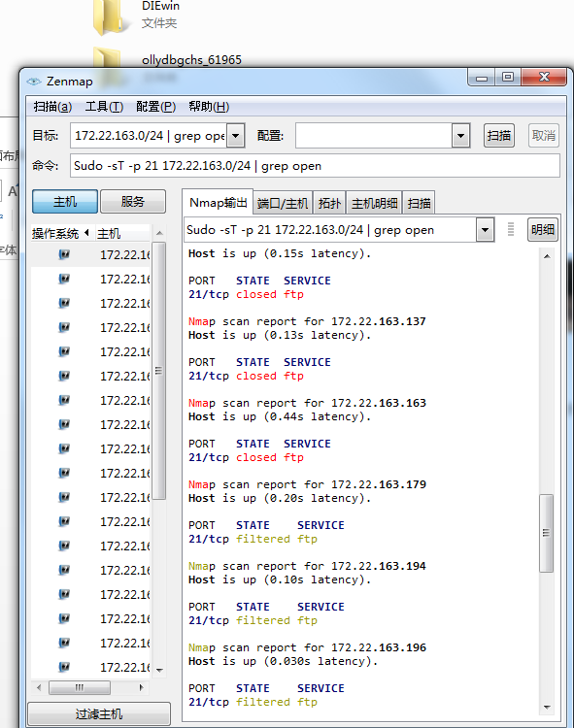Switch to the 拓扑 tab
This screenshot has width=574, height=728.
[x=329, y=203]
